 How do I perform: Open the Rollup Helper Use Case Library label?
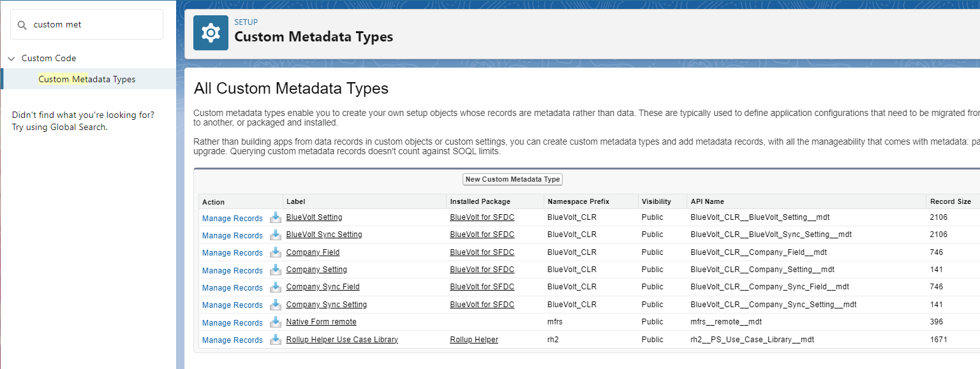coord(342,340)
